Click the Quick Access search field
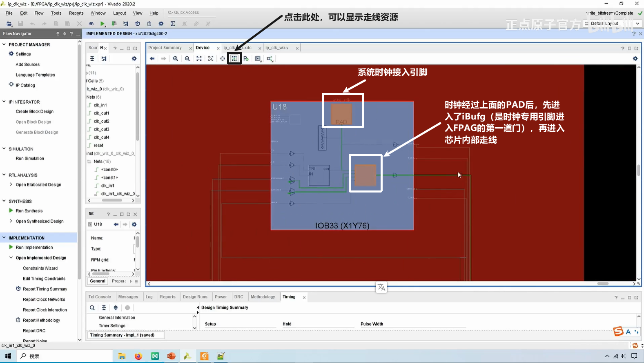The width and height of the screenshot is (644, 363). pyautogui.click(x=191, y=13)
